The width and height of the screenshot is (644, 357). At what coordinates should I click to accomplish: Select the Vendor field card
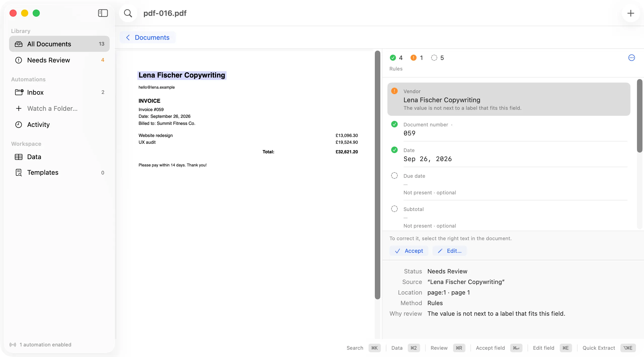coord(509,99)
